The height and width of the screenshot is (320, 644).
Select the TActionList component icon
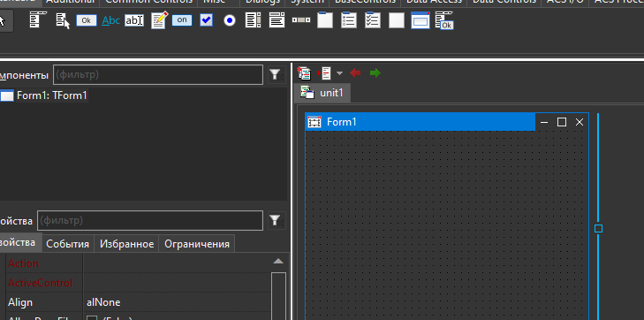(x=444, y=20)
